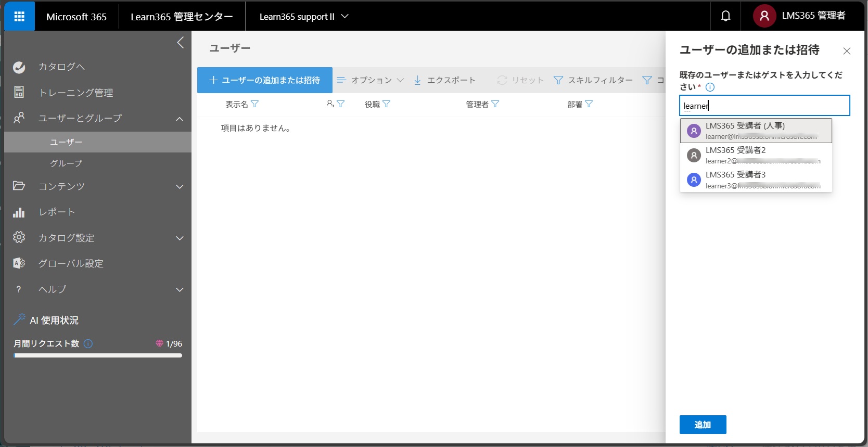Open the オプション dropdown
This screenshot has height=447, width=868.
click(370, 80)
